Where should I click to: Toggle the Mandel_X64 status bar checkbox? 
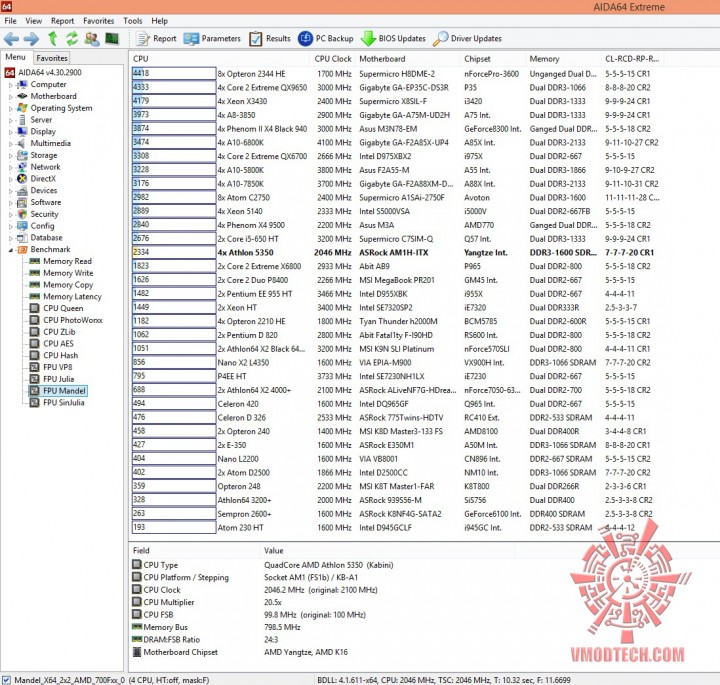[6, 679]
